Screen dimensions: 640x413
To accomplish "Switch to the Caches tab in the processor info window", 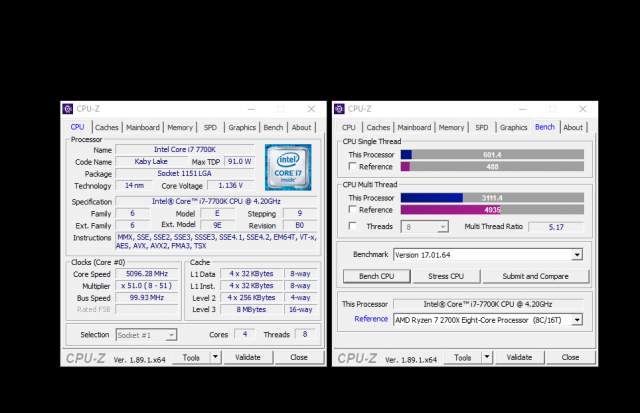I will [x=107, y=128].
